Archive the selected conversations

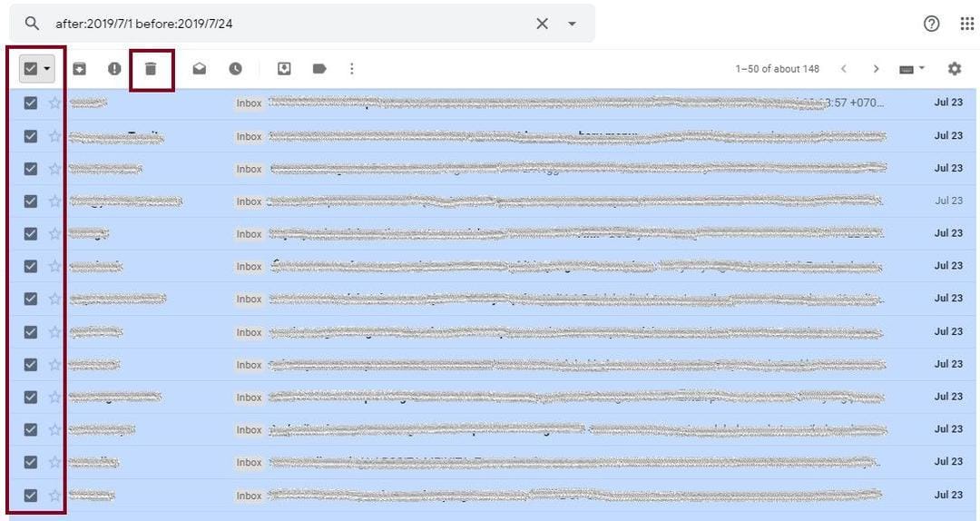[x=79, y=69]
